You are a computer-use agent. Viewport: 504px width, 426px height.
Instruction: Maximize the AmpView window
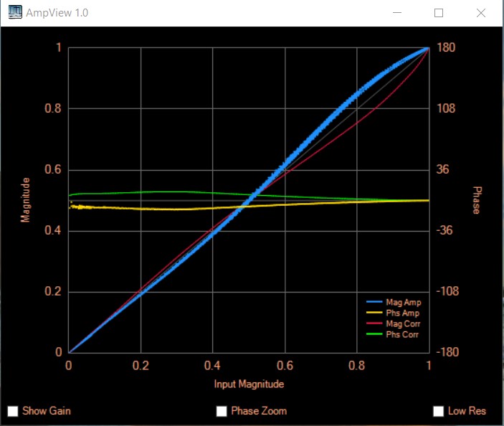tap(439, 13)
